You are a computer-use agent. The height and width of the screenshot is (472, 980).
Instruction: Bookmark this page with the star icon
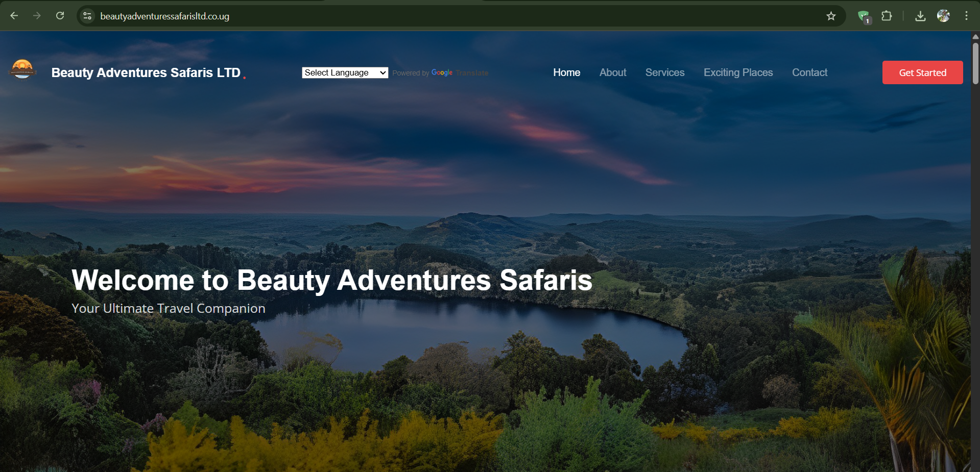(x=831, y=16)
